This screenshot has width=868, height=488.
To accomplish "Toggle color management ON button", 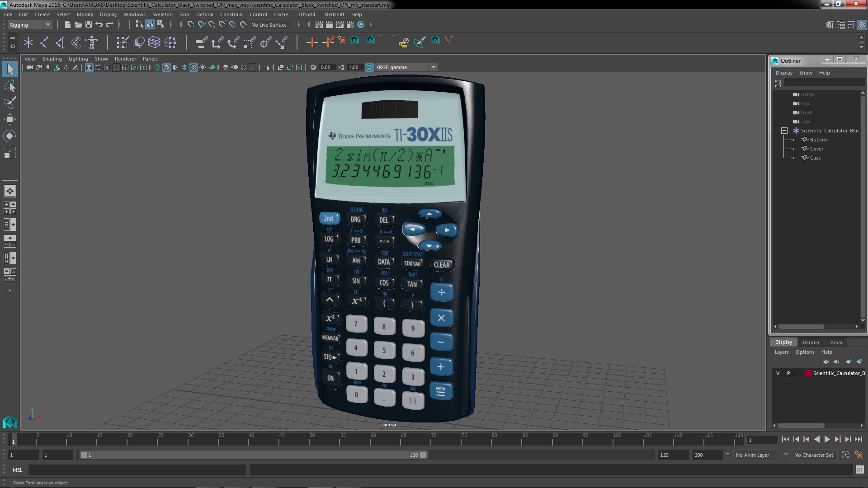I will 369,67.
